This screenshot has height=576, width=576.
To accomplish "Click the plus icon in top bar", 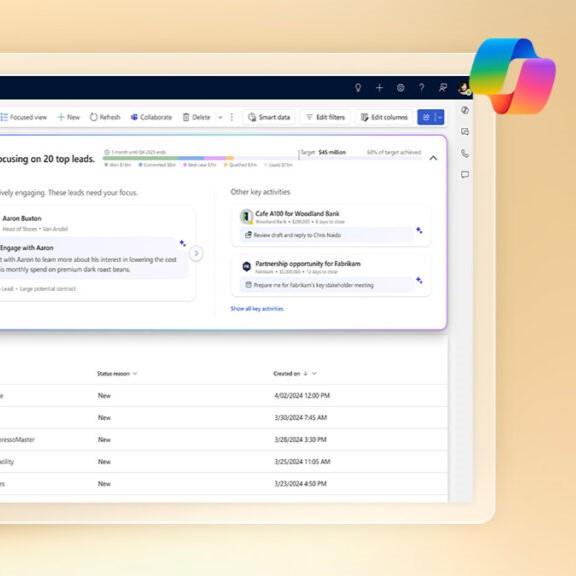I will click(379, 88).
